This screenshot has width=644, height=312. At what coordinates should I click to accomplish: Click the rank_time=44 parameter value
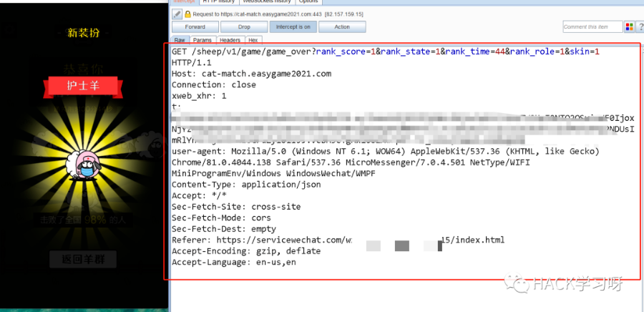point(474,52)
